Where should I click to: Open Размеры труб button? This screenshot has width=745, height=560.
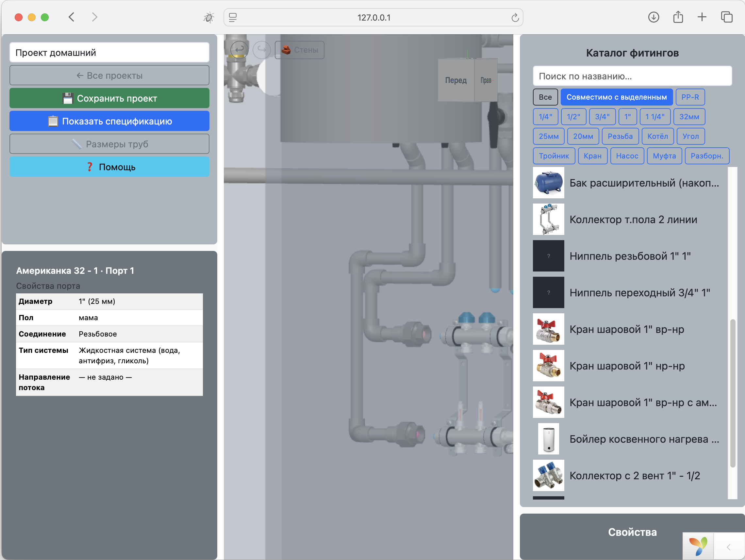click(109, 144)
